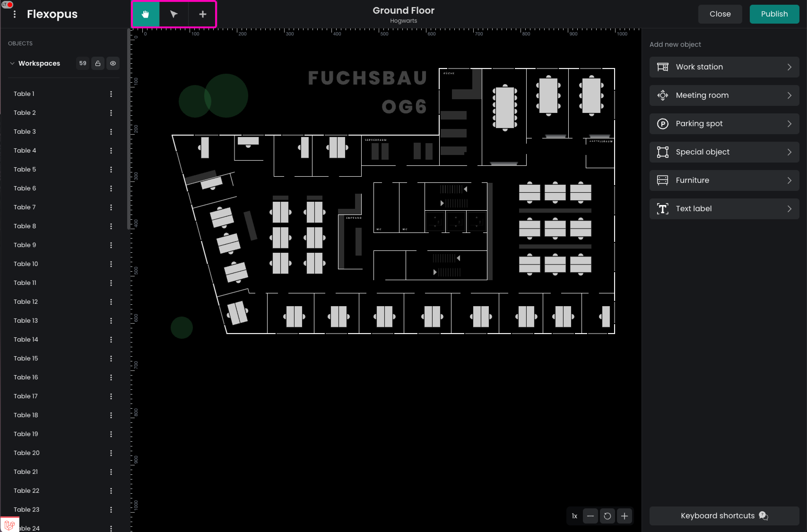
Task: Select the arrow pointer tool
Action: click(174, 14)
